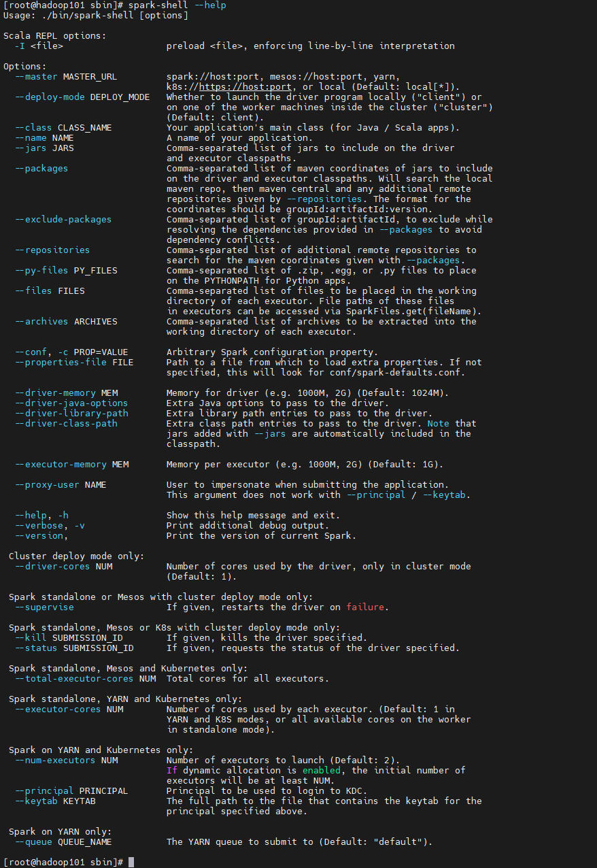Viewport: 597px width, 868px height.
Task: Click the blue Note word
Action: (439, 423)
